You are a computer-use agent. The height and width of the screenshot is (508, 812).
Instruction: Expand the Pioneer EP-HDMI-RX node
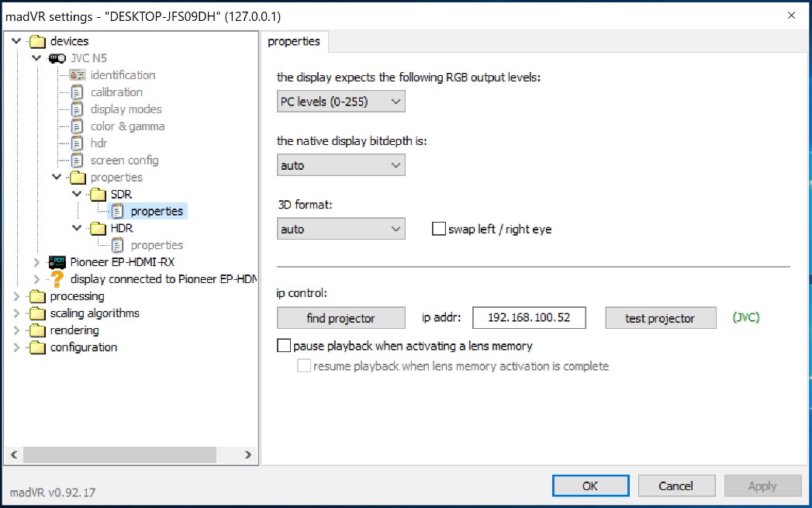click(36, 262)
